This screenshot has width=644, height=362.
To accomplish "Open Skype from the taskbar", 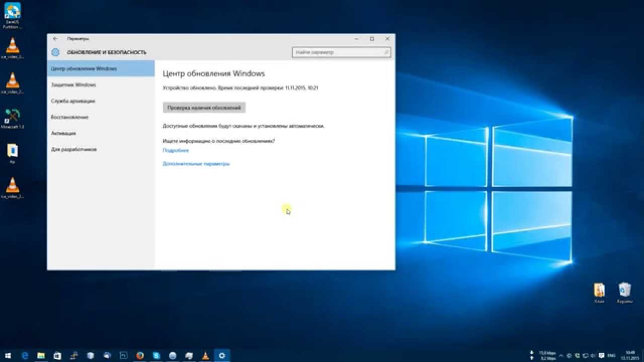I will [156, 355].
